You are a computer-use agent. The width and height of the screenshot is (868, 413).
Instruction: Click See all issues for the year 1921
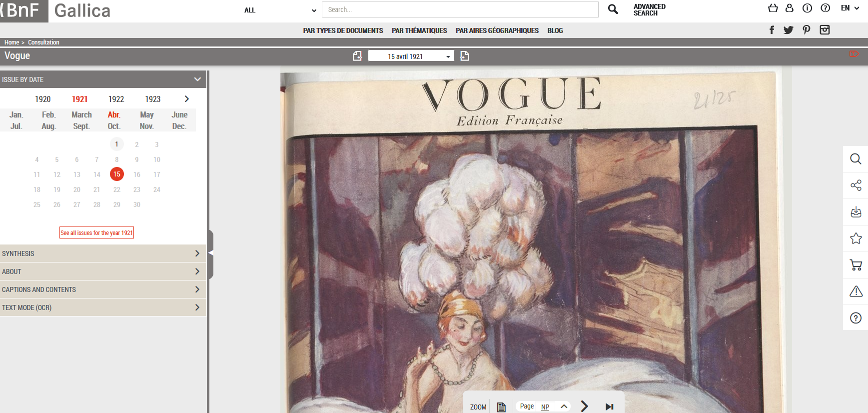(x=96, y=232)
